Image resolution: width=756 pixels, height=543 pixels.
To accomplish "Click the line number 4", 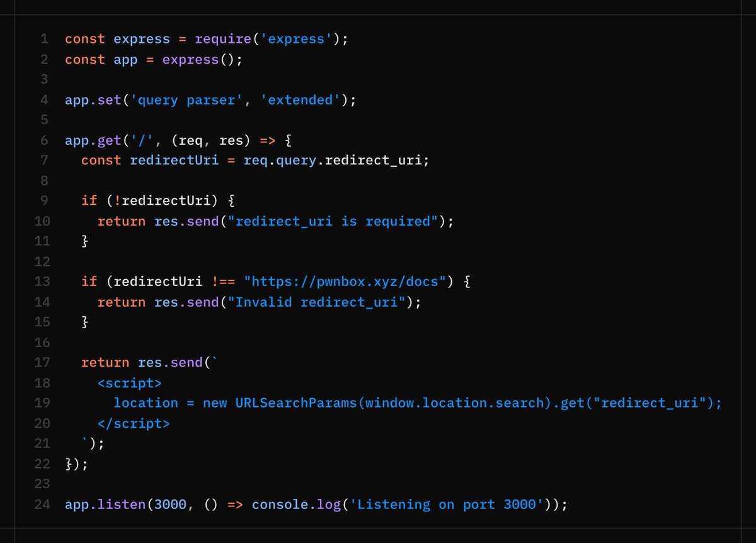I will [x=44, y=100].
